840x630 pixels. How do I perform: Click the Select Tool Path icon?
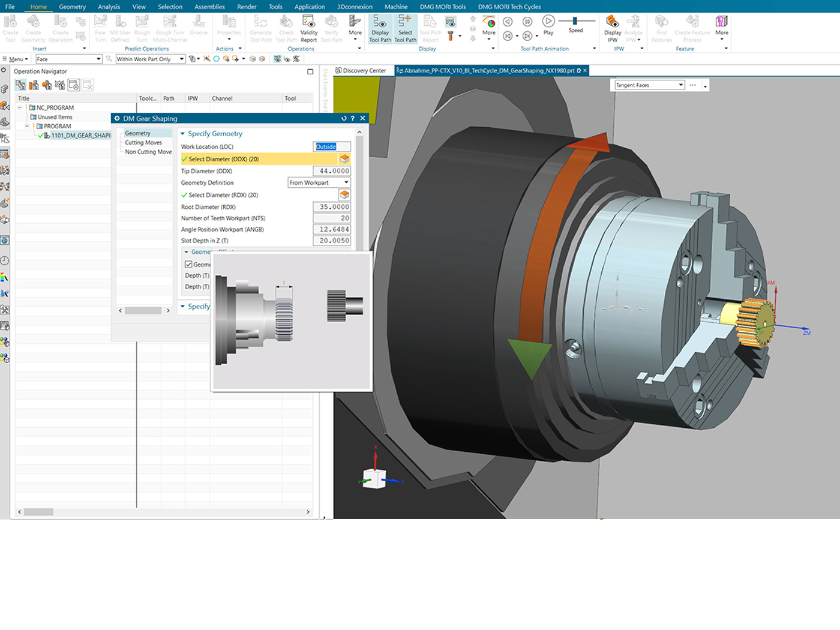pos(405,28)
